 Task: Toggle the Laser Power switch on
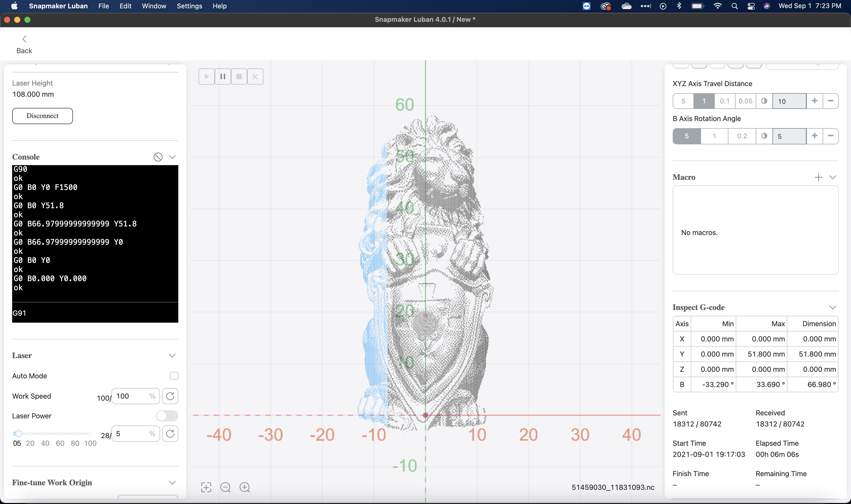pyautogui.click(x=167, y=416)
